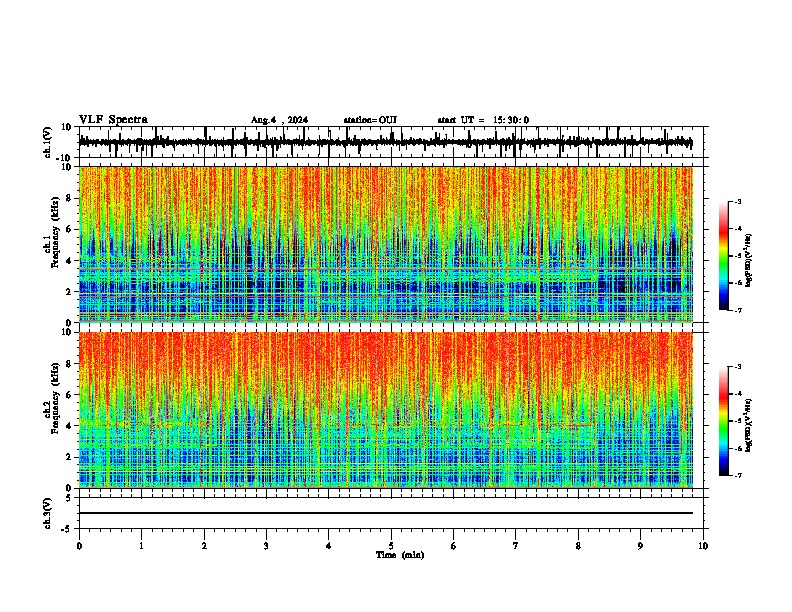Click the date text "Aug.4 , 2024"
Viewport: 792px width, 612px height.
(279, 120)
